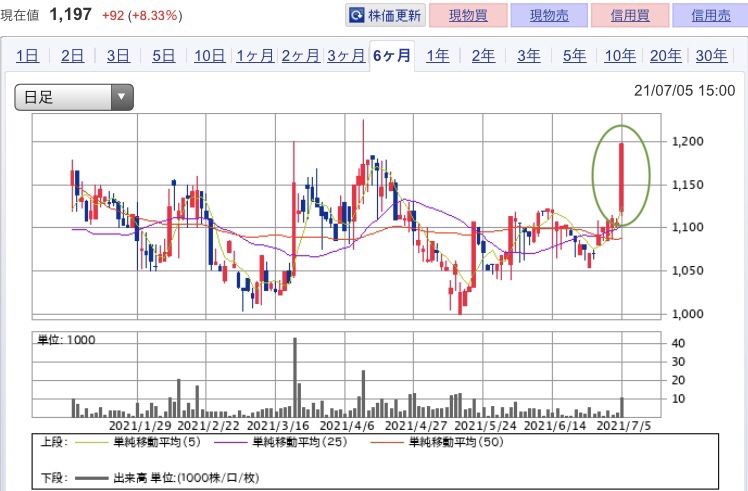This screenshot has height=491, width=748.
Task: Click the 信用買 button
Action: (x=630, y=15)
